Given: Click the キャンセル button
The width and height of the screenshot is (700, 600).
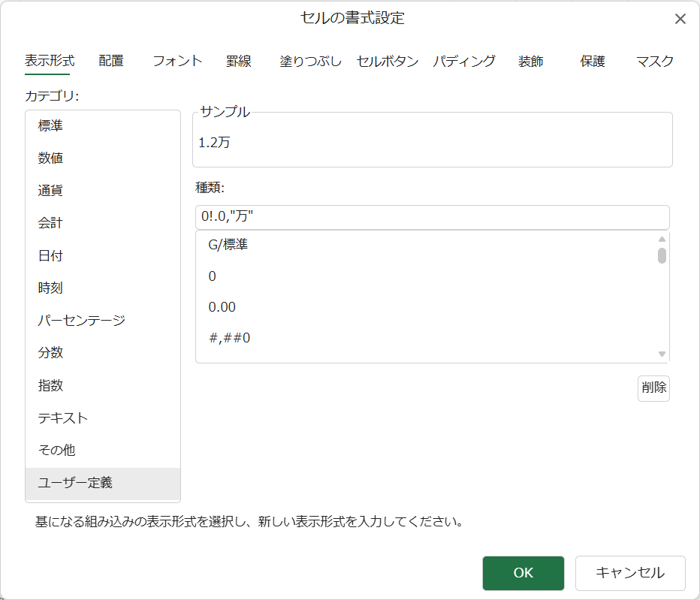Looking at the screenshot, I should pos(630,573).
